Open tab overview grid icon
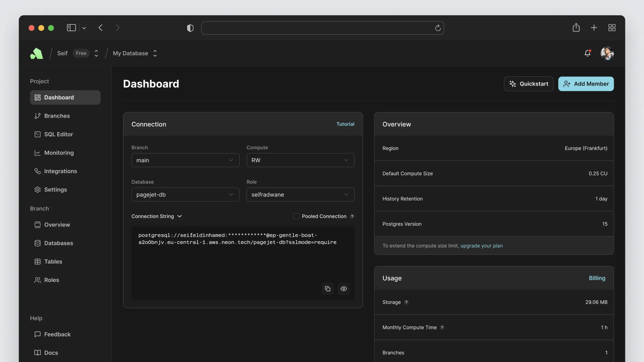 [612, 28]
